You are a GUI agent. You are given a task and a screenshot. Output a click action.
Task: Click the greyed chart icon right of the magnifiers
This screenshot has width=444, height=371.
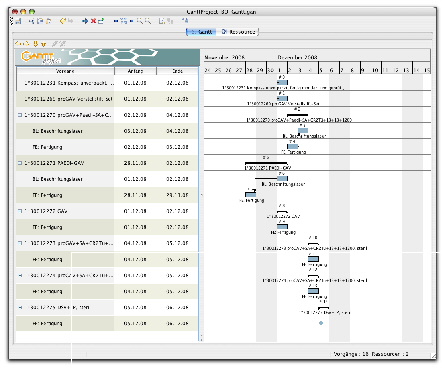162,21
